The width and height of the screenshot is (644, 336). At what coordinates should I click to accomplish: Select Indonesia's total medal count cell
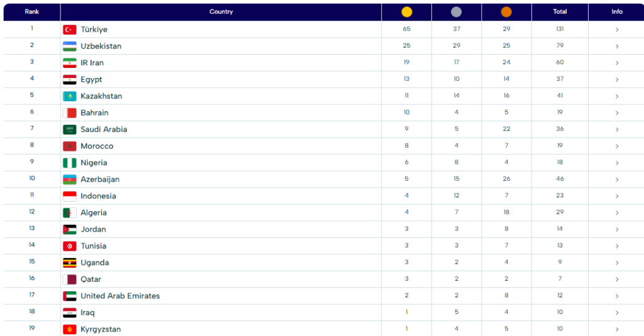(x=560, y=196)
